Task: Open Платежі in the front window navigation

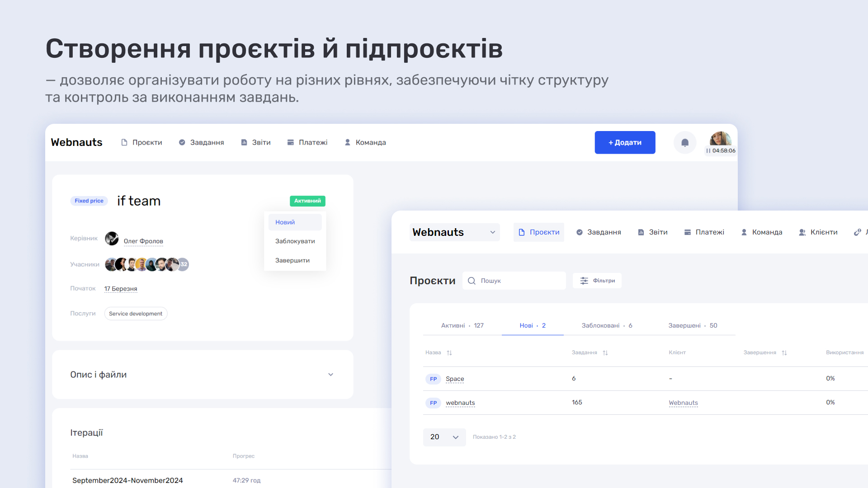Action: coord(704,232)
